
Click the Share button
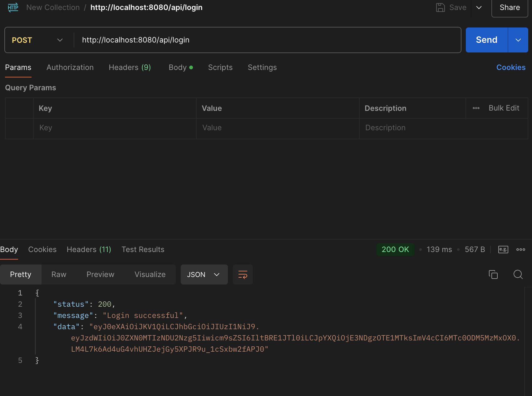coord(510,7)
